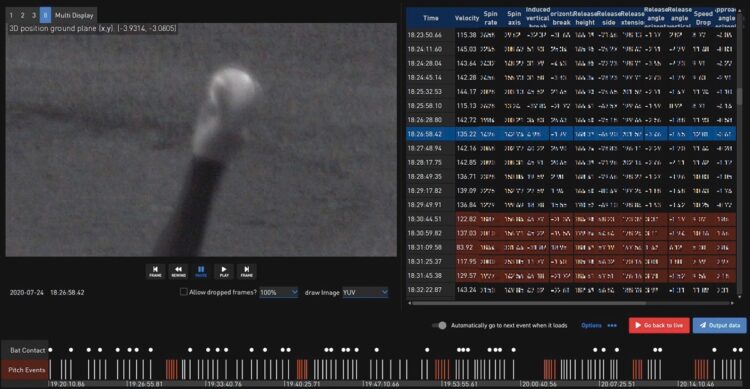Click the Output data button
The width and height of the screenshot is (750, 389).
click(719, 325)
